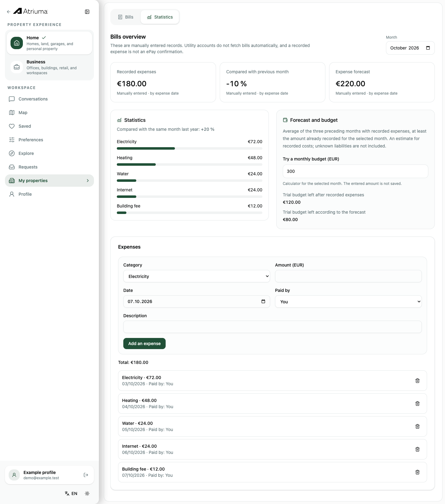Click the log out icon
This screenshot has height=504, width=445.
[x=86, y=475]
